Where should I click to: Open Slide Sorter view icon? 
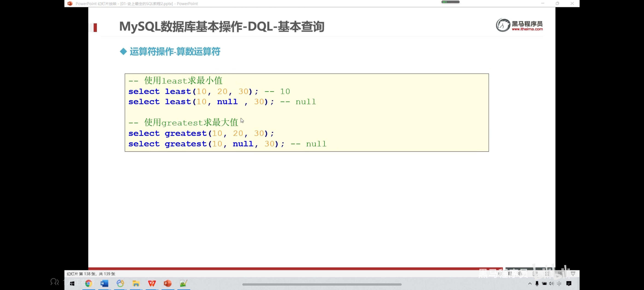[x=548, y=274]
